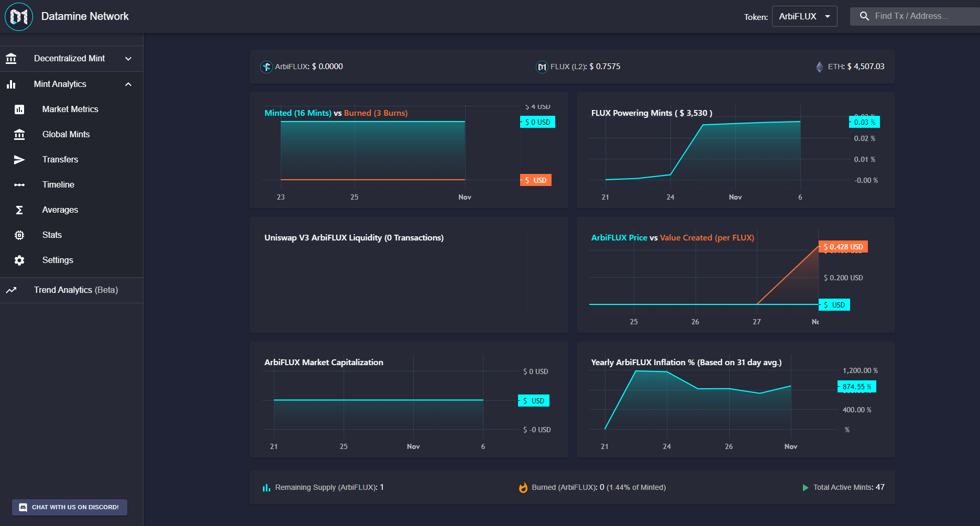Click the Total Active Mints play icon
The width and height of the screenshot is (980, 526).
pos(806,488)
